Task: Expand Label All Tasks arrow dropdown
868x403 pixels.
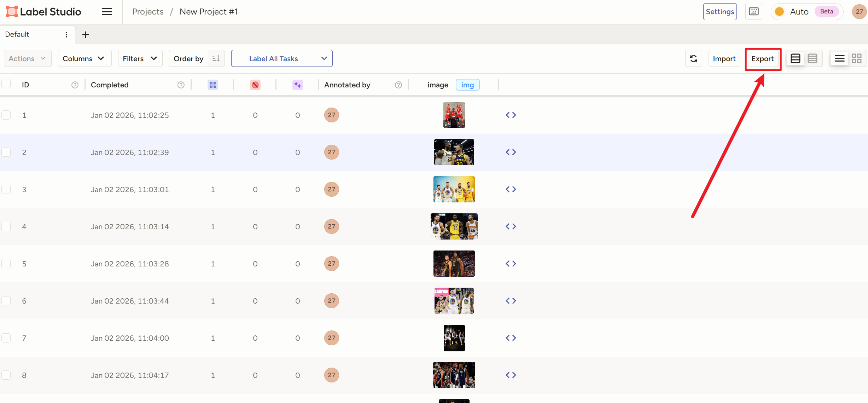Action: [324, 58]
